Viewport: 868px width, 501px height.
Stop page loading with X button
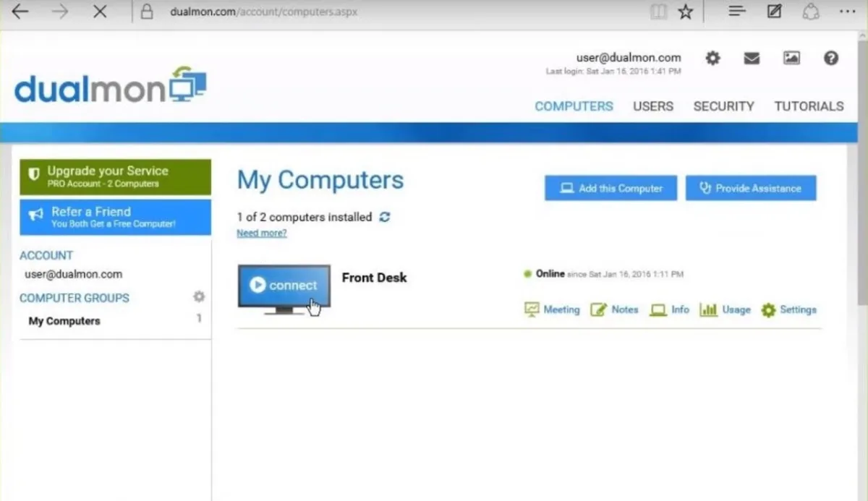tap(100, 12)
